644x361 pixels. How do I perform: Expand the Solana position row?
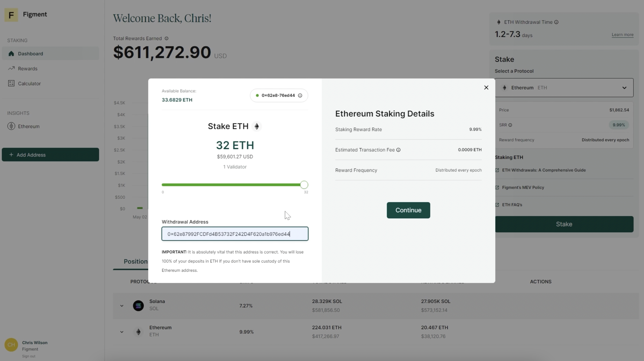point(122,305)
